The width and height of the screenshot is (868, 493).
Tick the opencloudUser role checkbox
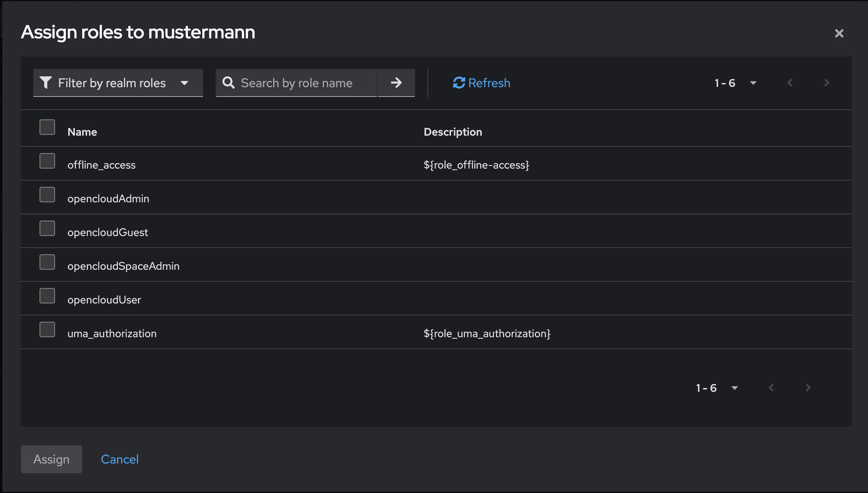(x=47, y=296)
